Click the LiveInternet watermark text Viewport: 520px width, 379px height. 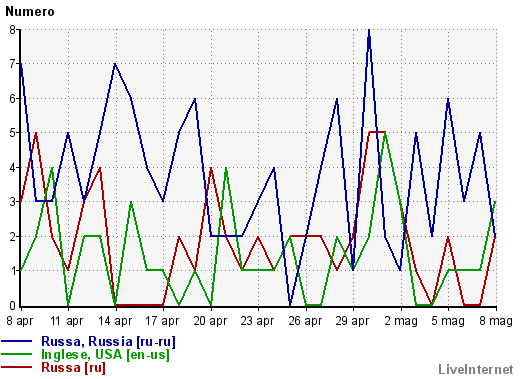[x=476, y=369]
